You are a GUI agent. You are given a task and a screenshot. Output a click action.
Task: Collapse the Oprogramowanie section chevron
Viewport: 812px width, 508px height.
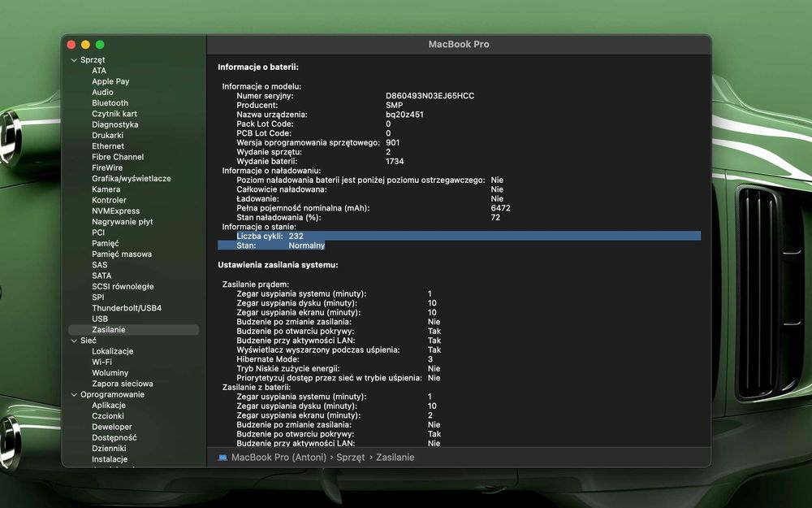click(74, 394)
